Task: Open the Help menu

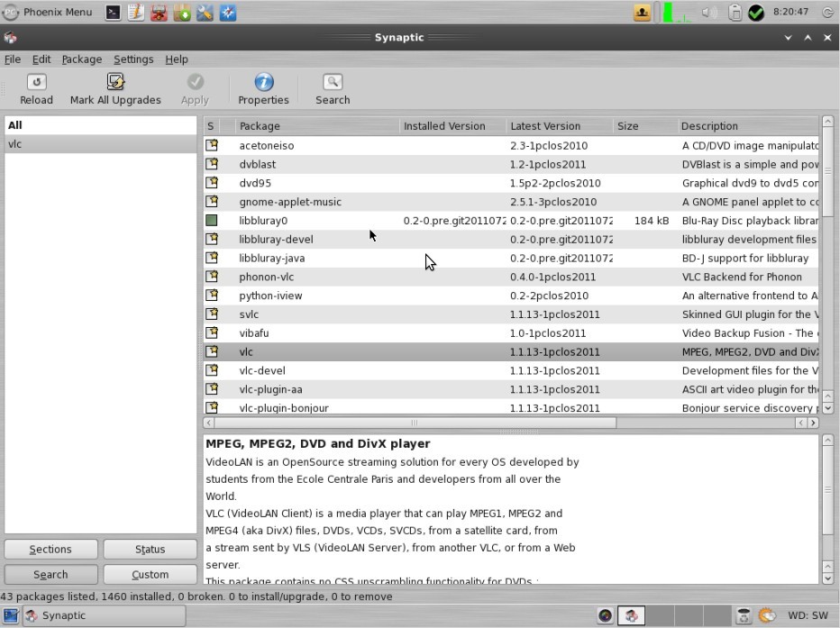Action: 177,59
